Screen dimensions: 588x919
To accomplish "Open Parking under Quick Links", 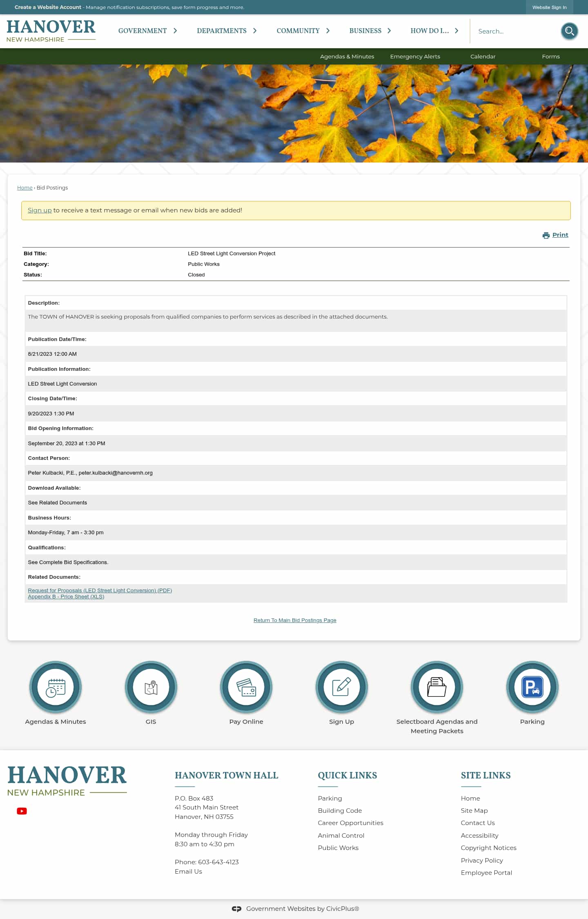I will (330, 798).
